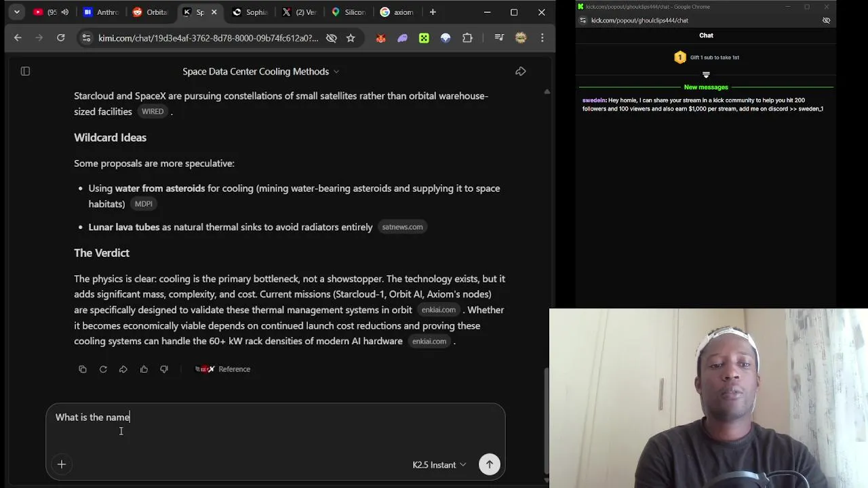Screen dimensions: 868x488
Task: Open enkiai.com citation after 'AI hardware'
Action: (x=429, y=342)
